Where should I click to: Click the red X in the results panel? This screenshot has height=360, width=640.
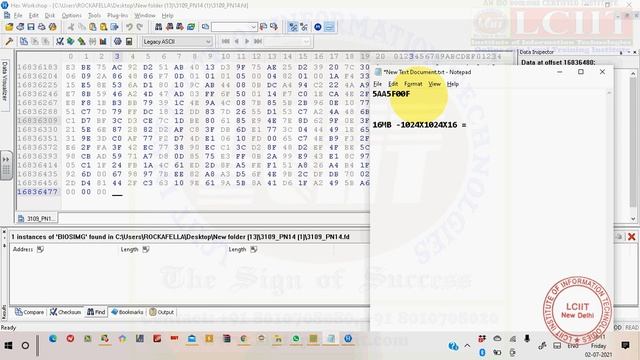point(631,237)
